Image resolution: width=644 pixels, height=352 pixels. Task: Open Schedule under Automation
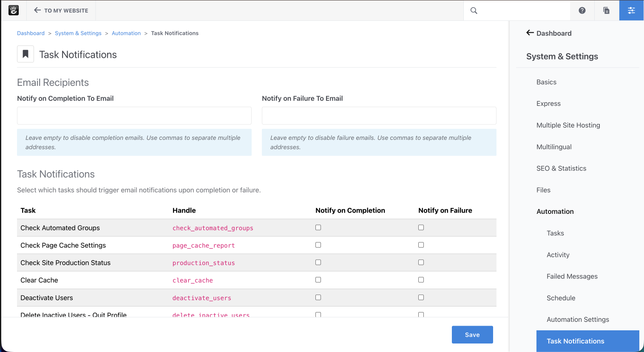click(x=561, y=298)
